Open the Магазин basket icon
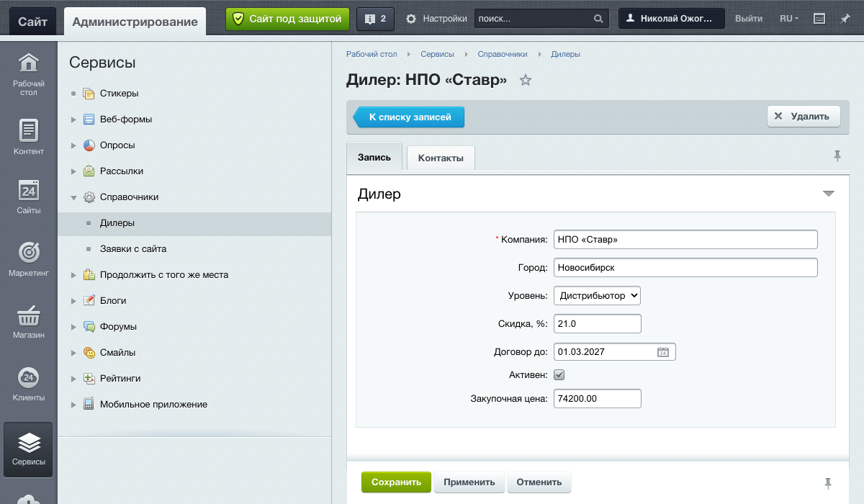 [29, 315]
